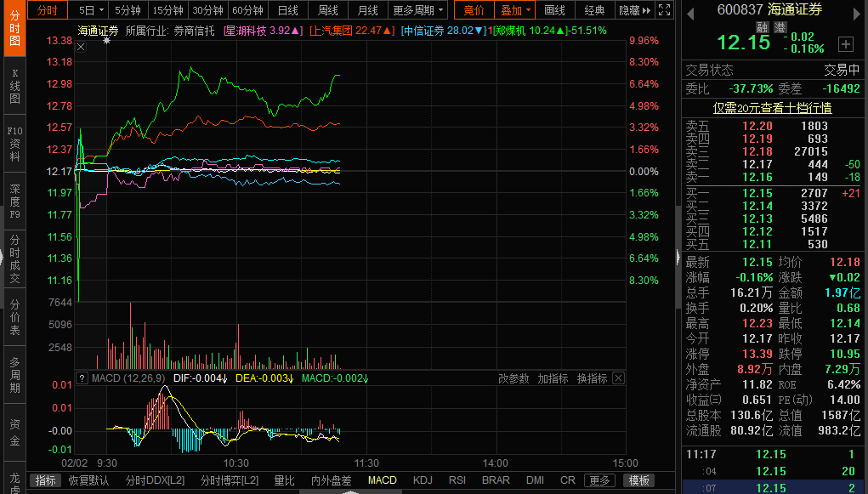Switch to 60分钟 period

247,10
